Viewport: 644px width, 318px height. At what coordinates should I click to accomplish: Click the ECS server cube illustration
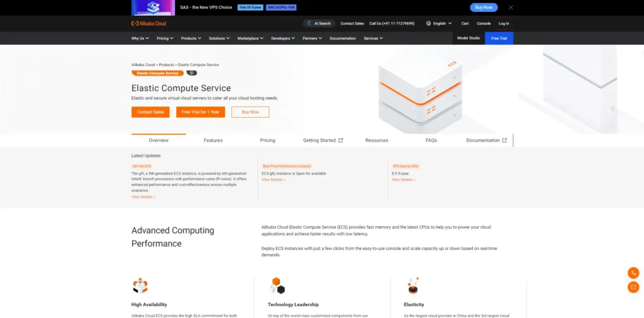(420, 89)
